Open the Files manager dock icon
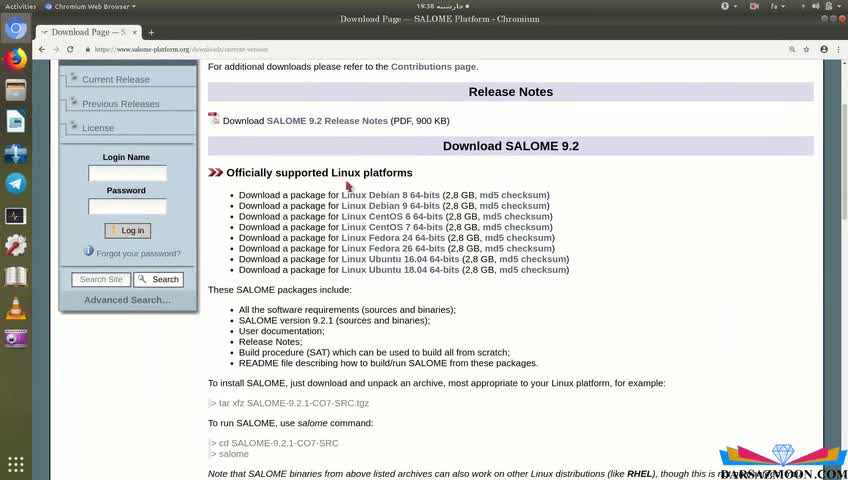Screen dimensions: 848x480 pyautogui.click(x=16, y=90)
